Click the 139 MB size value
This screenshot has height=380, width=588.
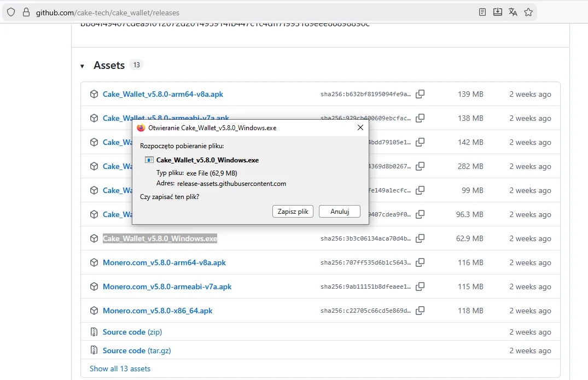coord(470,94)
